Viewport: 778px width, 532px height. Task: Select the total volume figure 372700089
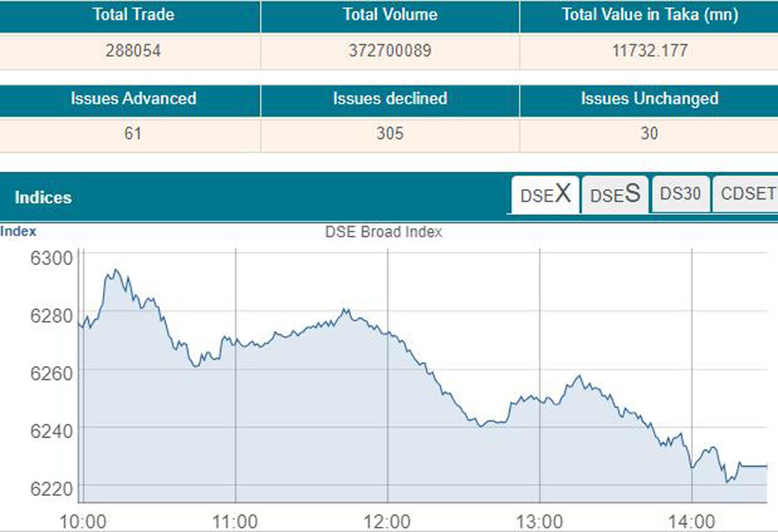point(390,51)
